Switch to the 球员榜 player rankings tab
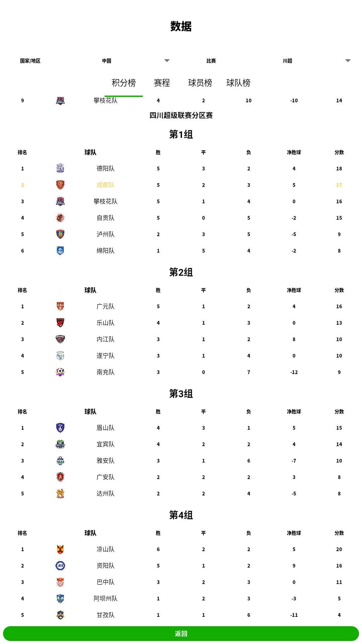Screen dimensions: 362x644 (x=200, y=83)
